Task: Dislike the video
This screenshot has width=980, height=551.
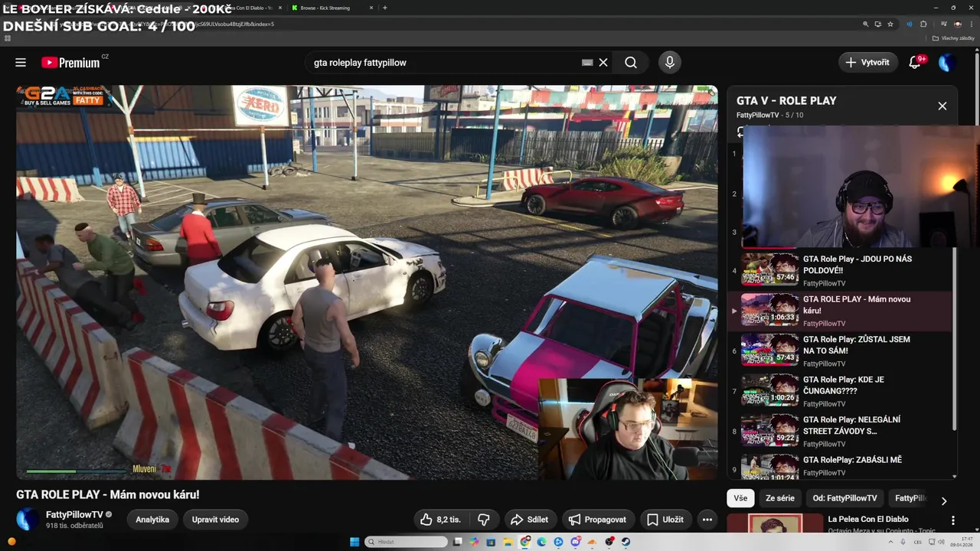Action: click(484, 520)
